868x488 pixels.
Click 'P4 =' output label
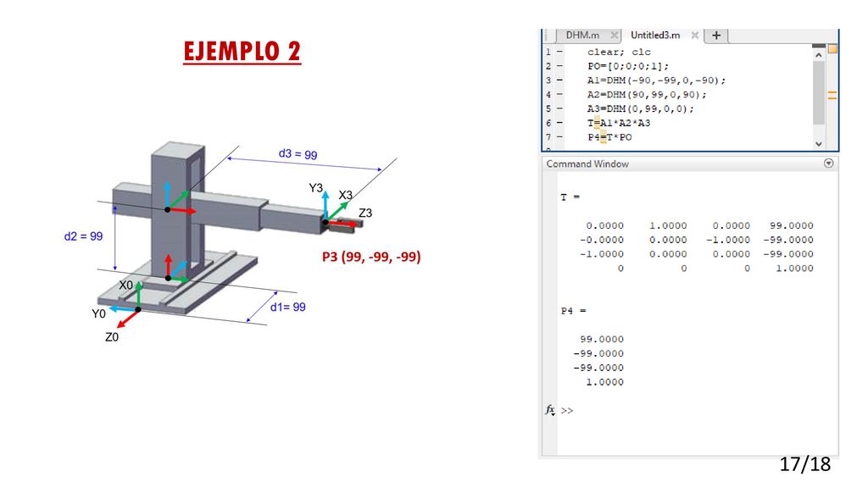pyautogui.click(x=573, y=311)
